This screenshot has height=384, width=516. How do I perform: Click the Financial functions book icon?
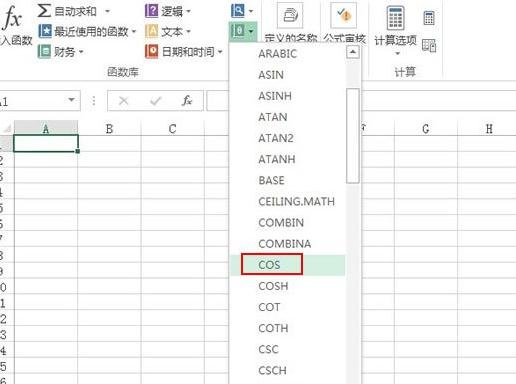point(44,52)
